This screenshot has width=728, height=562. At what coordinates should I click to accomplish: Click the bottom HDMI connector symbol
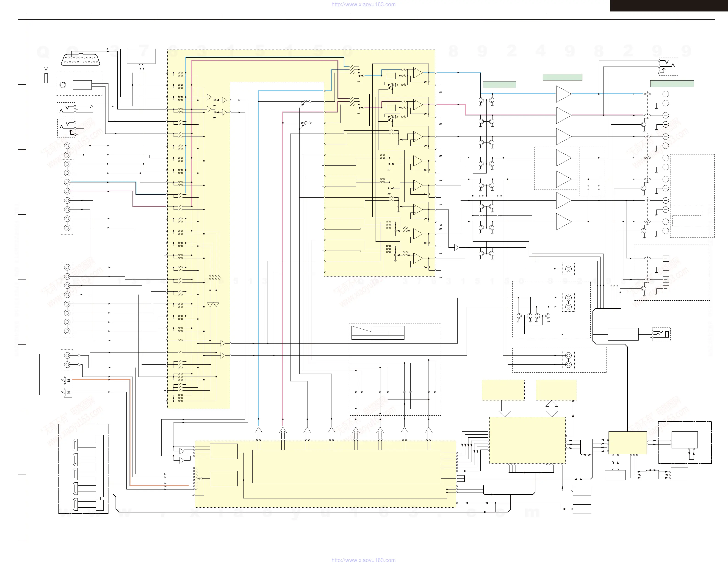(x=76, y=505)
